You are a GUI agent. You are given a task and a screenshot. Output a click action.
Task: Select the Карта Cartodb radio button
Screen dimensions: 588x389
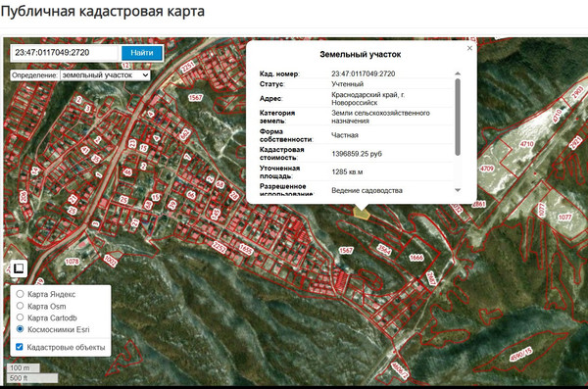click(x=20, y=317)
